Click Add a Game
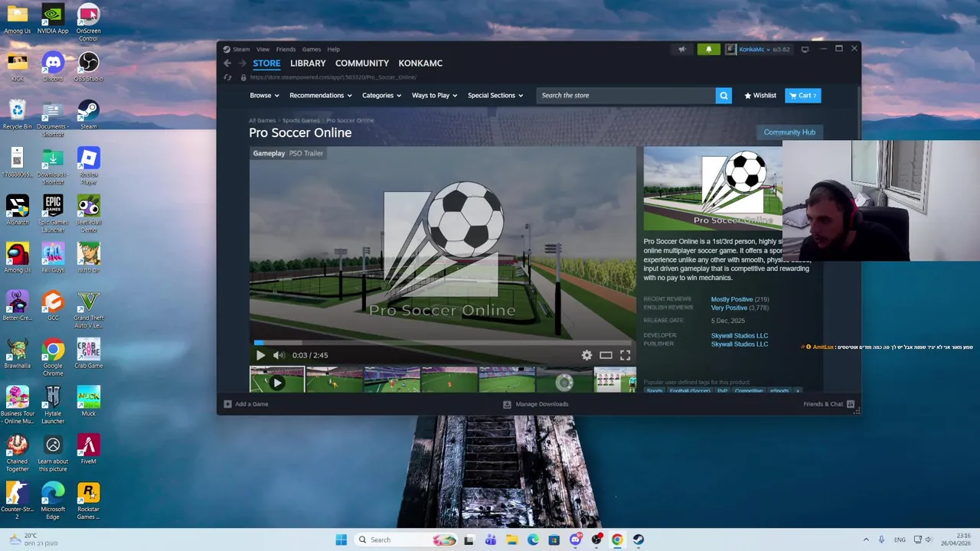Viewport: 980px width, 551px height. [246, 404]
